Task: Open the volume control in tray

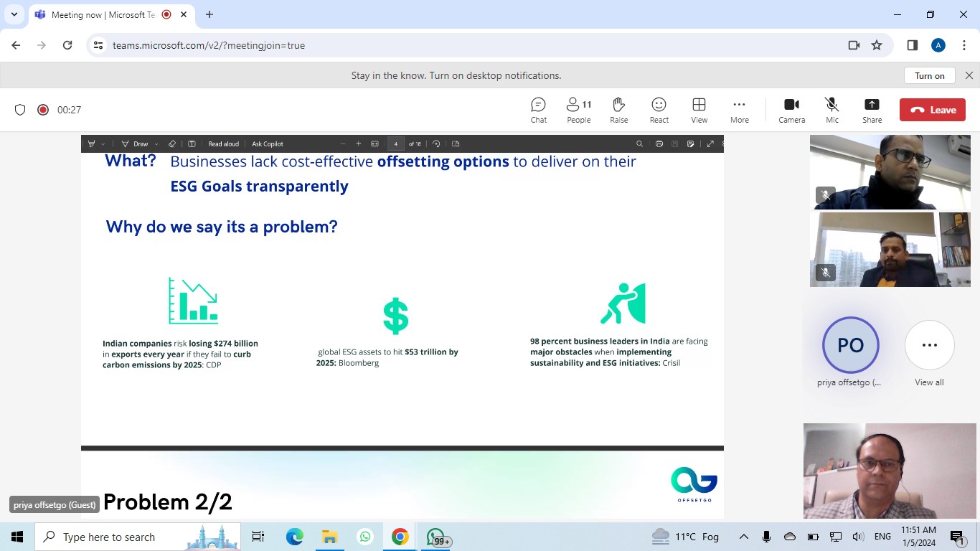Action: 858,537
